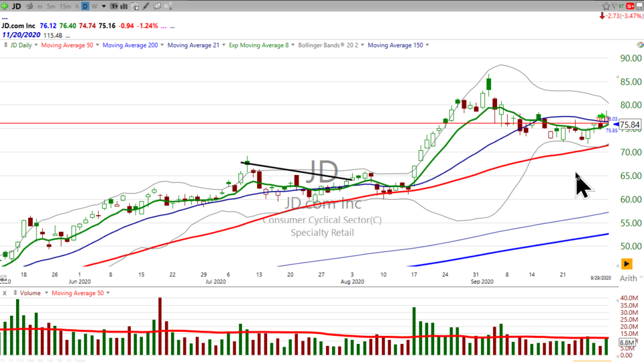Select the 5Y range shortcut
Viewport: 644px width, 362px height.
(x=3, y=361)
